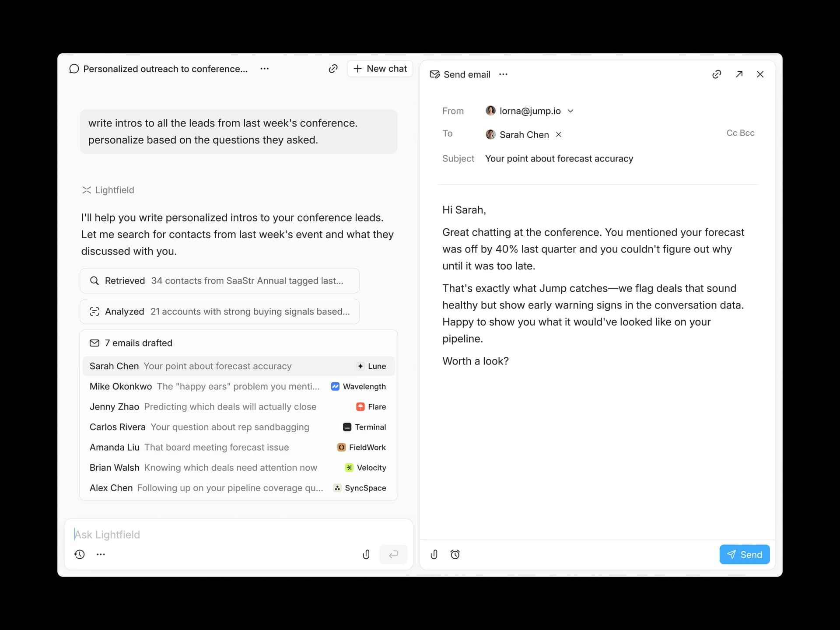Edit the email Subject field
Viewport: 840px width, 630px height.
pos(559,158)
